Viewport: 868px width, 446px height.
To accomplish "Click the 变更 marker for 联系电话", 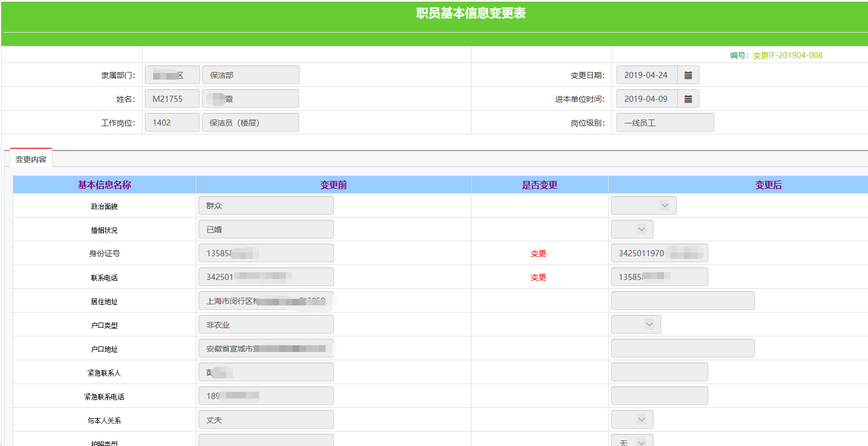I will click(538, 277).
